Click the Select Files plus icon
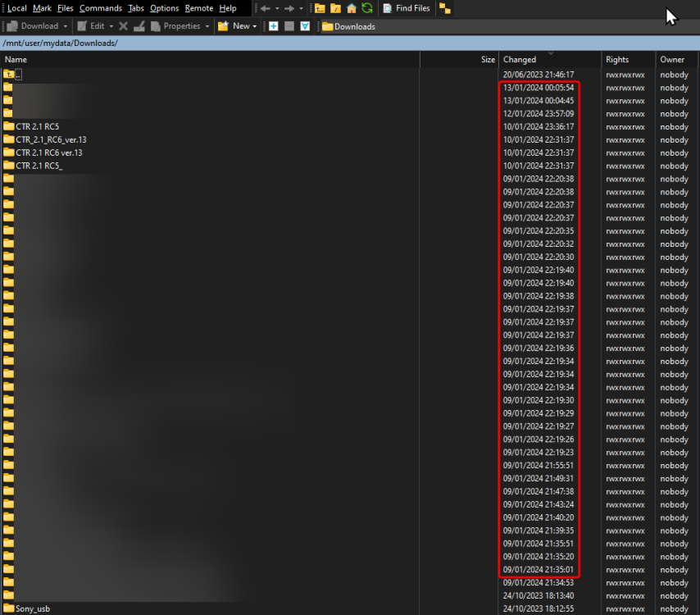 pyautogui.click(x=274, y=26)
